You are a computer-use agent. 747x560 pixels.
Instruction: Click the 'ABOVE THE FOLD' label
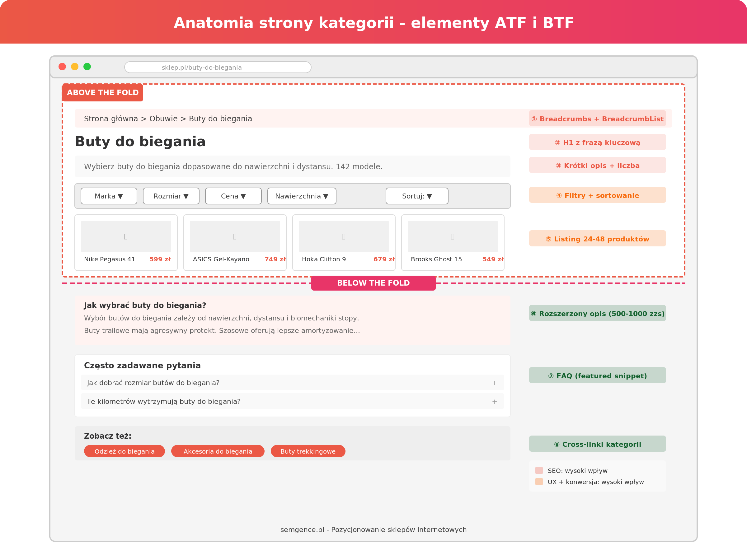pos(103,92)
